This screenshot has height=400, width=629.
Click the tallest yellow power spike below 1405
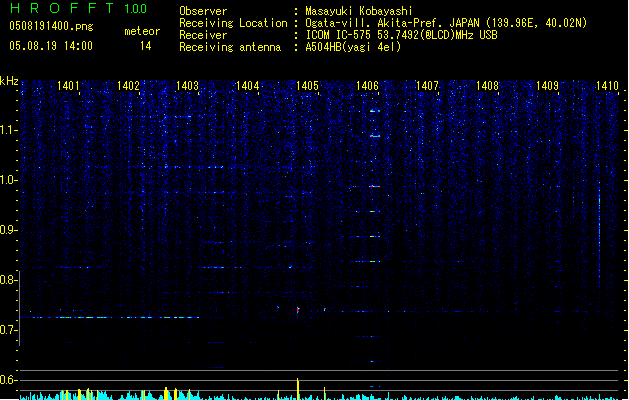coord(298,389)
